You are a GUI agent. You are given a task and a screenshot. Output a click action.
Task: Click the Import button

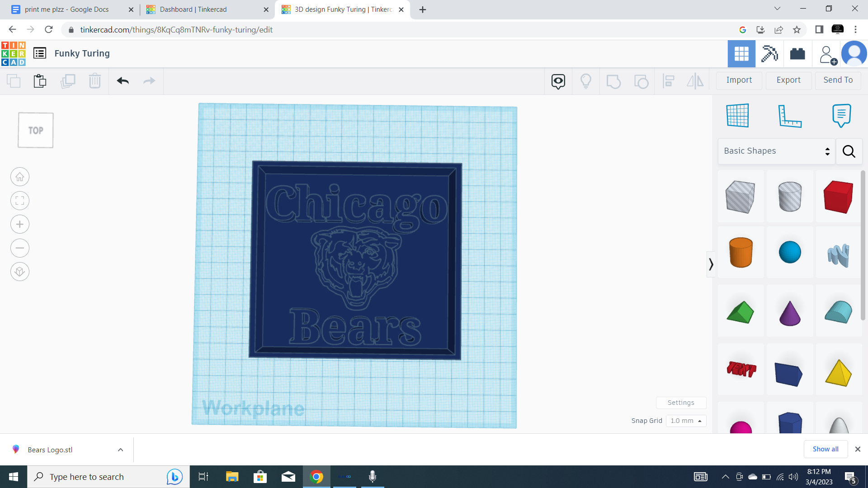coord(739,80)
